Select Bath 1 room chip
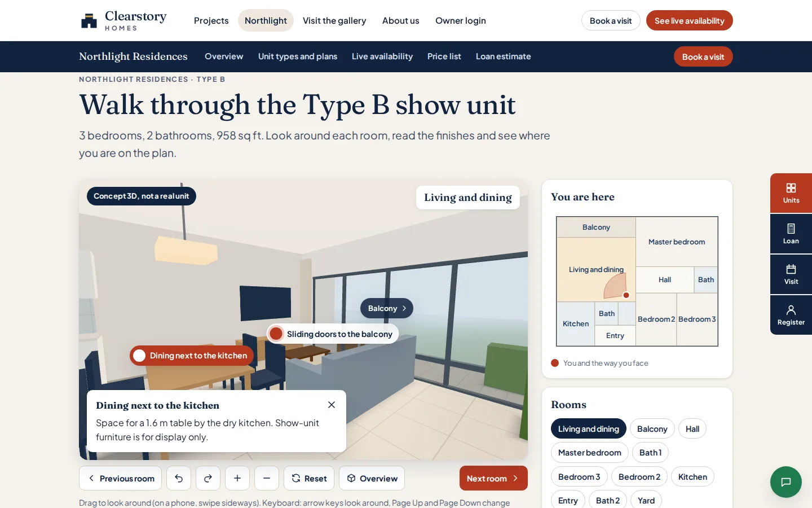This screenshot has height=508, width=812. tap(651, 453)
